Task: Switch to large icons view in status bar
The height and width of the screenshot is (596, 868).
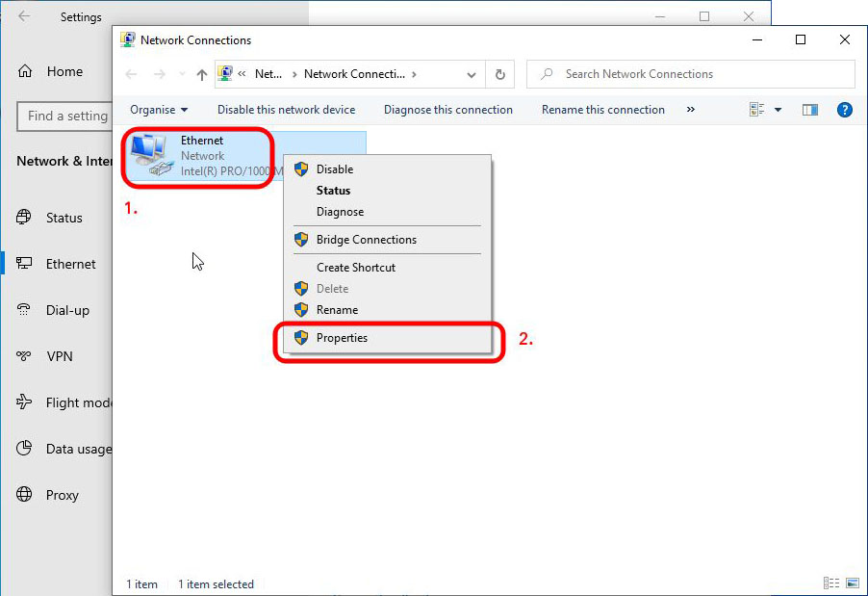Action: coord(850,583)
